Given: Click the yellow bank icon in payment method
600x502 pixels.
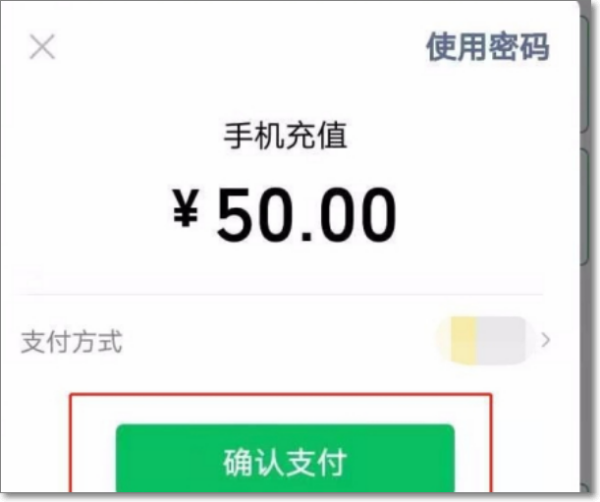Looking at the screenshot, I should pyautogui.click(x=462, y=340).
